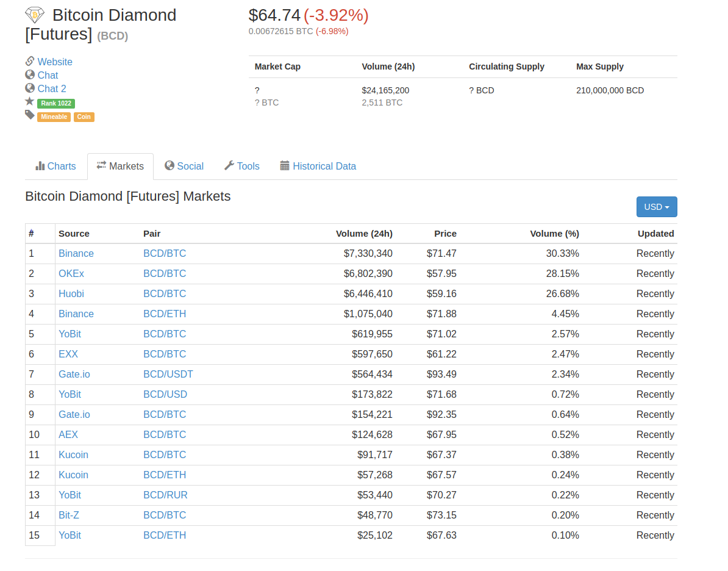Click the tag icon beside Mineable

(x=30, y=115)
